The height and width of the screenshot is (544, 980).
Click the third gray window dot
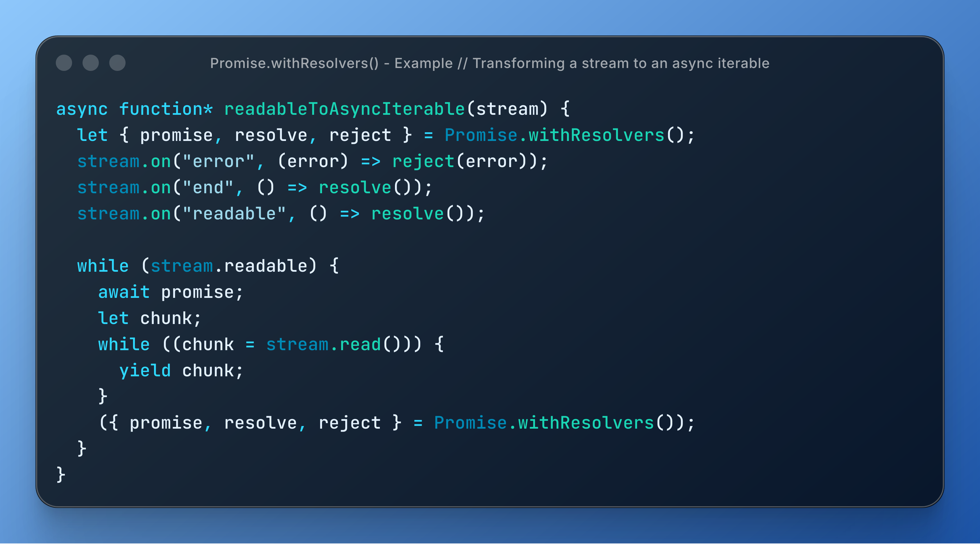pyautogui.click(x=117, y=63)
